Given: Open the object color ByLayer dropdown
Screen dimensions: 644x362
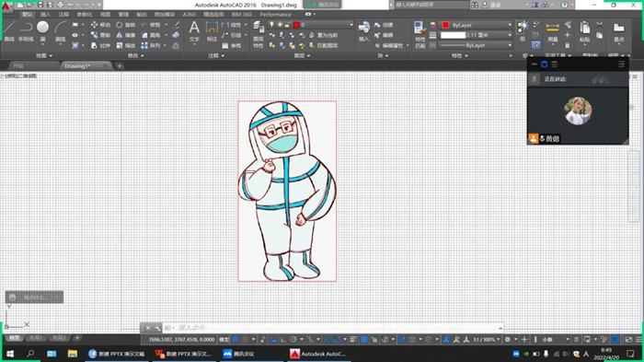Looking at the screenshot, I should point(476,25).
